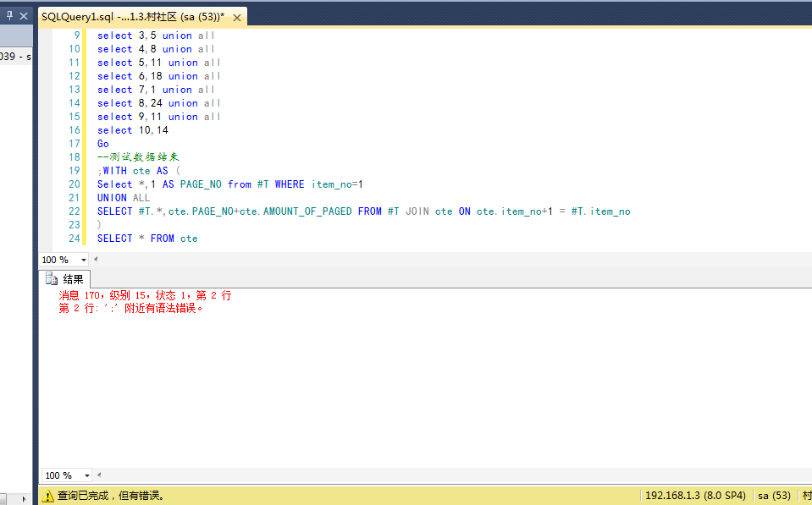
Task: Click server 192.168.1.3 (8.0 SP4) status item
Action: (x=695, y=496)
